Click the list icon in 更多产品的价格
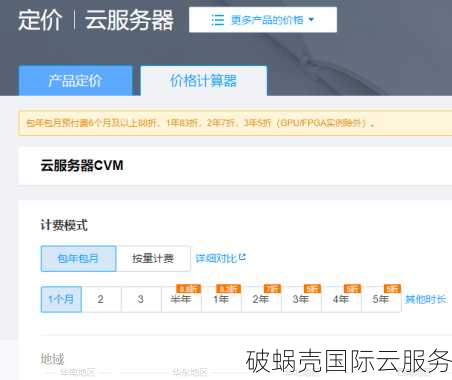Image resolution: width=452 pixels, height=380 pixels. (218, 20)
